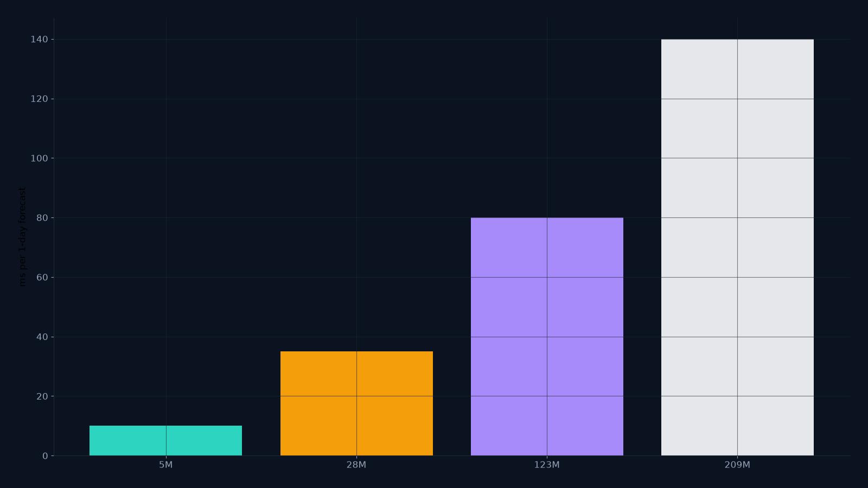Click the y-axis tick label 40
Screen dimensions: 868x488
pos(42,337)
